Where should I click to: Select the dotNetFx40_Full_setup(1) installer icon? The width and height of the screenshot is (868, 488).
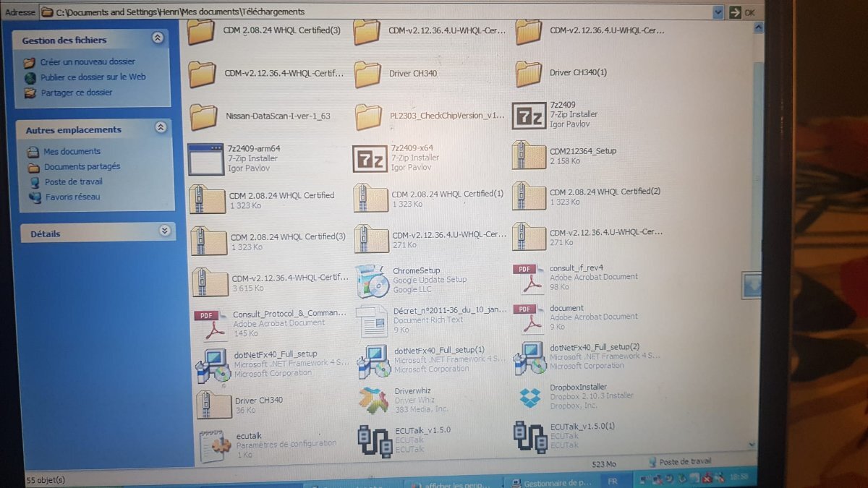click(375, 361)
